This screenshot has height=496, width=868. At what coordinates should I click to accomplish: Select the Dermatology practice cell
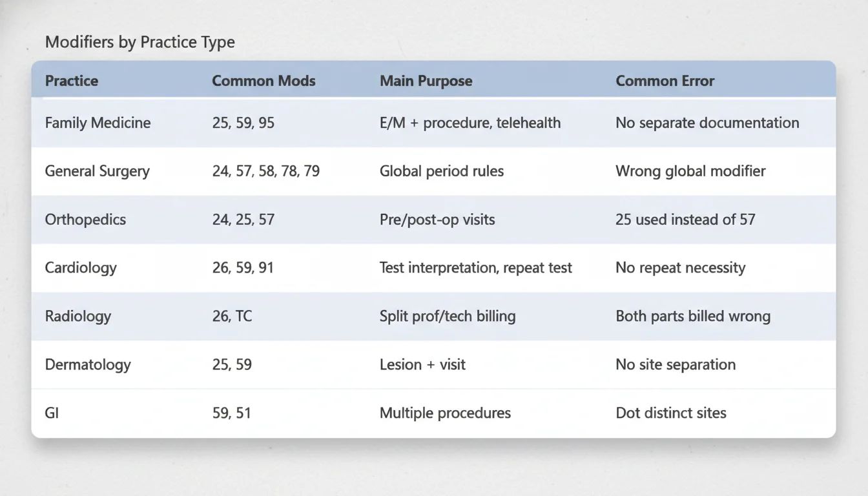[88, 364]
